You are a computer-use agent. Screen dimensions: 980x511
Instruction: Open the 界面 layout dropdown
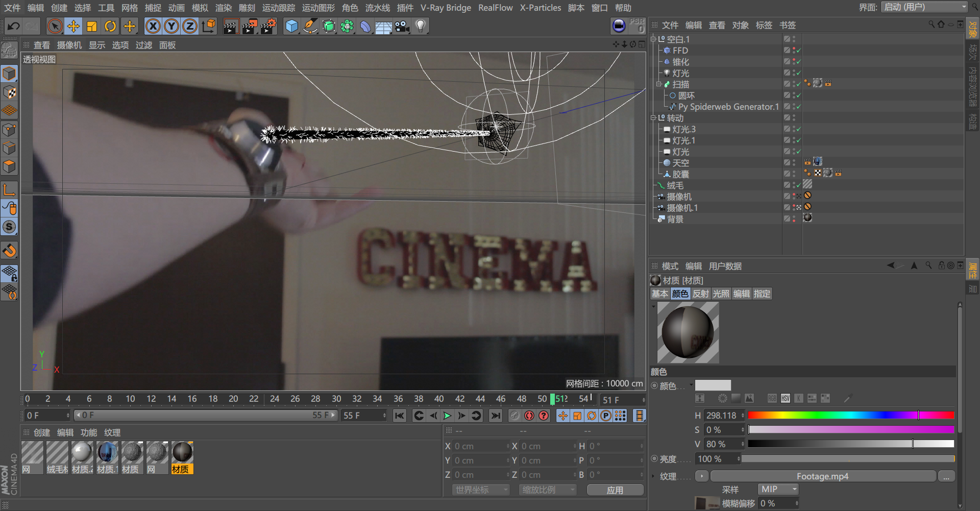(x=924, y=7)
